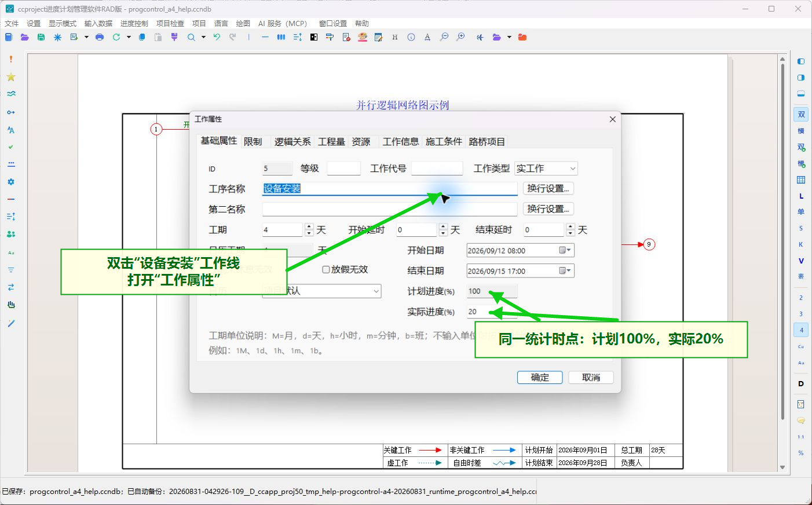Click the 工期 spinner arrows
The width and height of the screenshot is (812, 505).
[x=309, y=230]
